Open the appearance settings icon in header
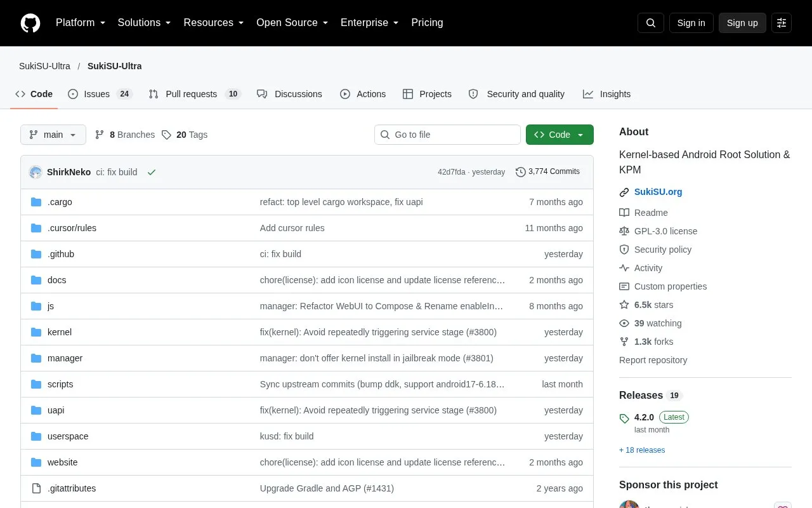 tap(782, 23)
